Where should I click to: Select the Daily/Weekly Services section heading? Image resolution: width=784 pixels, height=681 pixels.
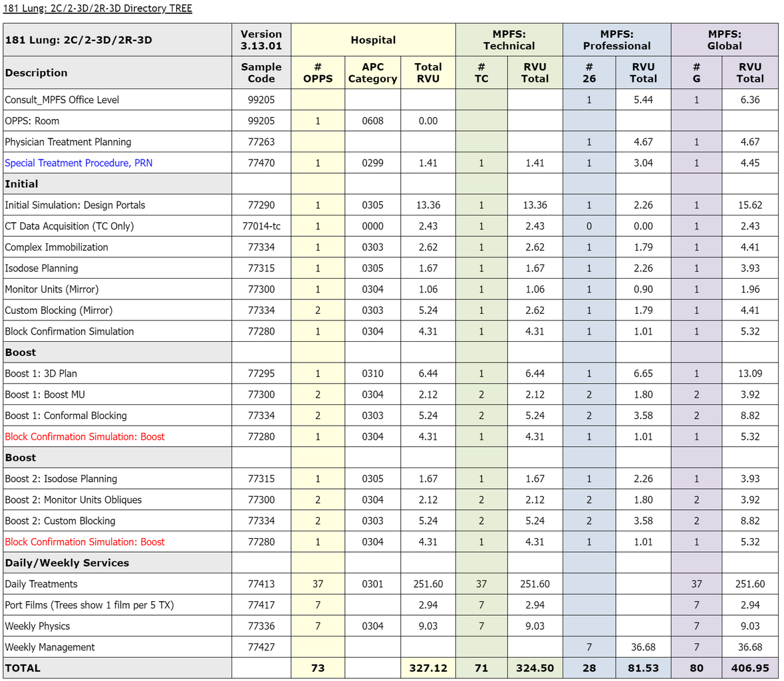click(x=67, y=563)
